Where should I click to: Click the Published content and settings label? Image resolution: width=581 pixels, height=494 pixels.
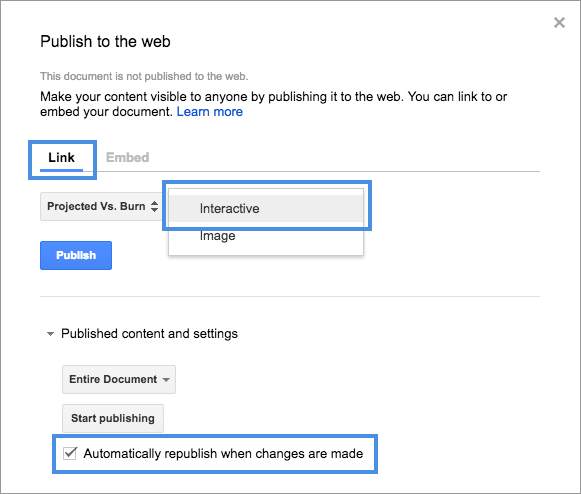(x=149, y=334)
